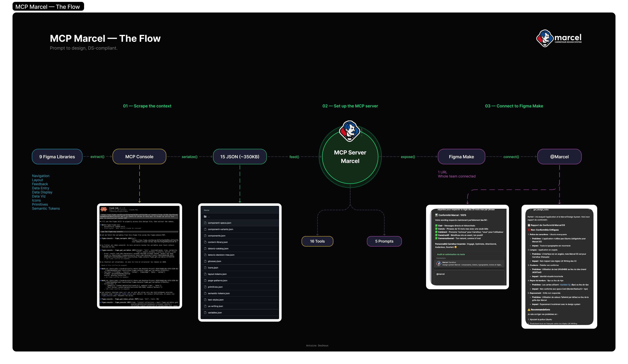Select heading 01 — Scrape the context

click(147, 106)
